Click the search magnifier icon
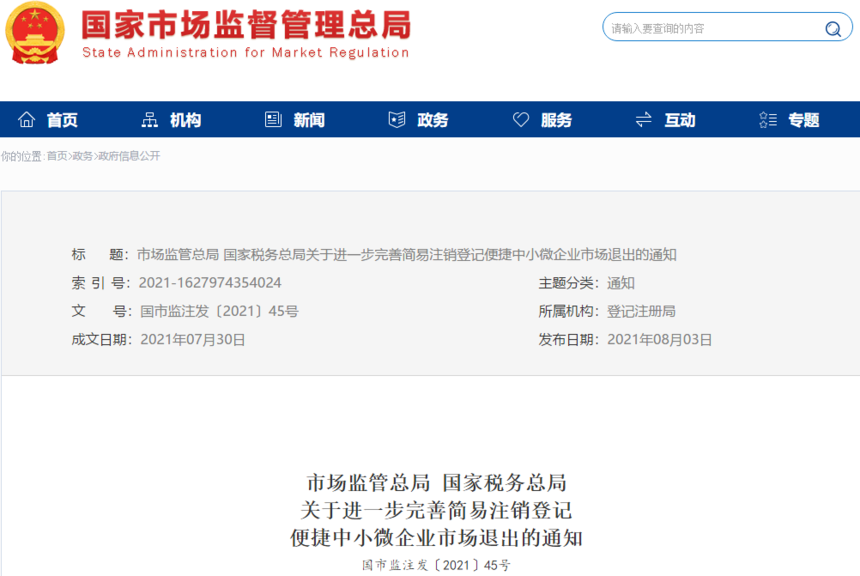Image resolution: width=860 pixels, height=576 pixels. [833, 27]
